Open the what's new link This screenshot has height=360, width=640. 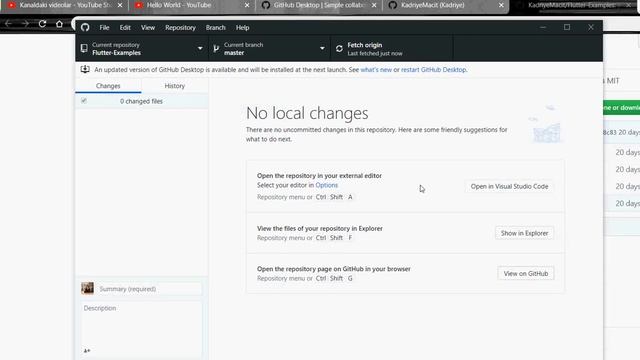point(376,70)
